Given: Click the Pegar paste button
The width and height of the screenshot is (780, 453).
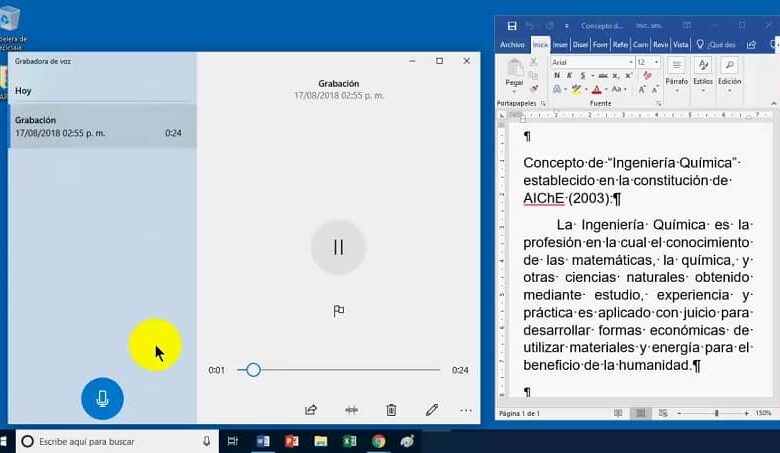Looking at the screenshot, I should (x=514, y=75).
